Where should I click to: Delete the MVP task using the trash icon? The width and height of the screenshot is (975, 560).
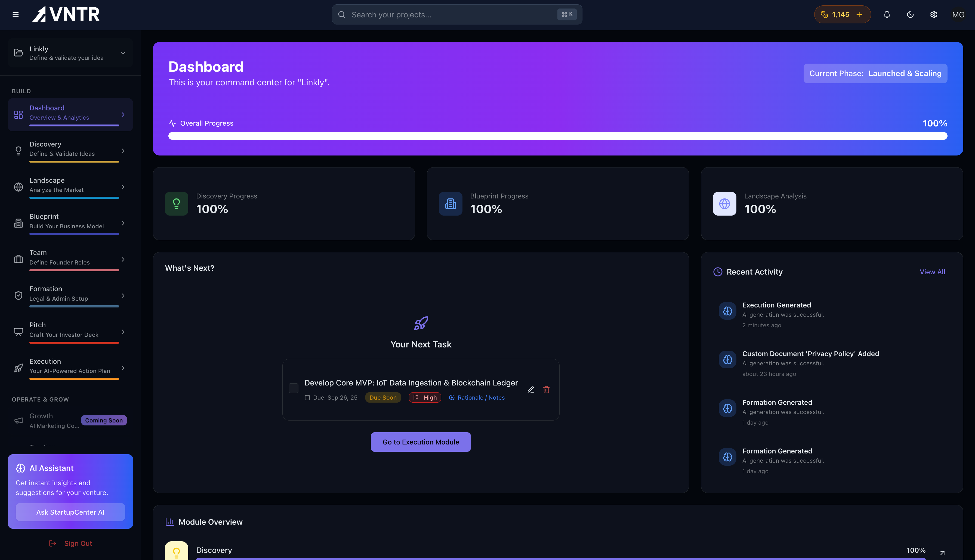[546, 390]
